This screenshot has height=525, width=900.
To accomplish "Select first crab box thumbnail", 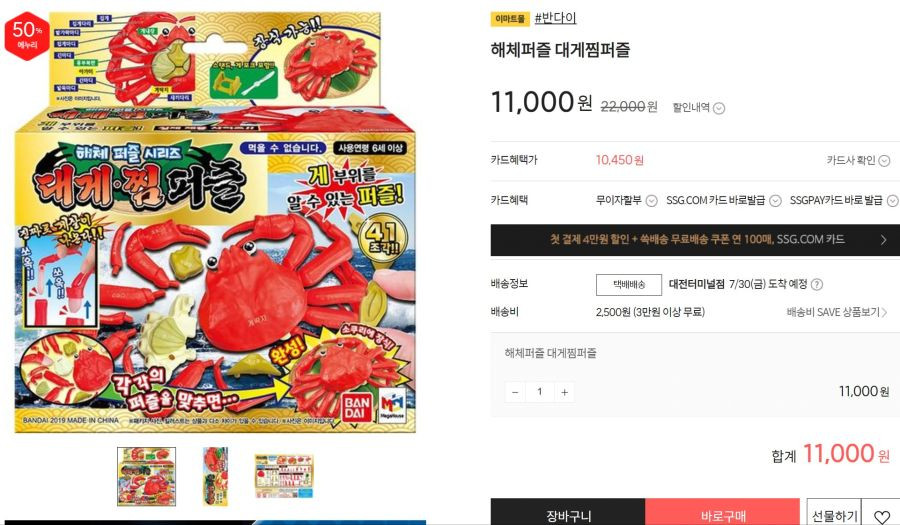I will (x=146, y=476).
